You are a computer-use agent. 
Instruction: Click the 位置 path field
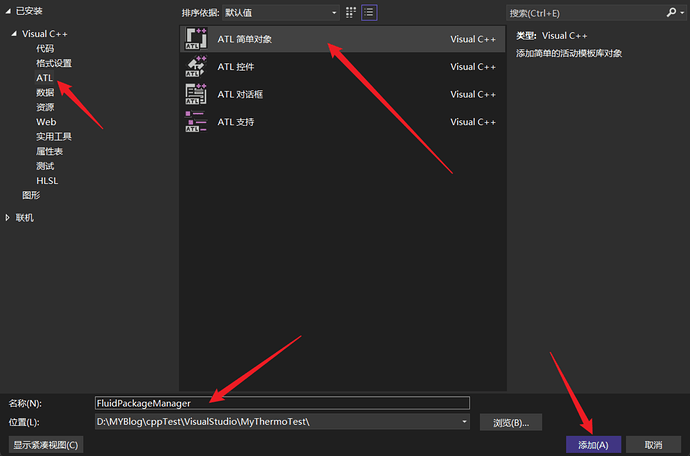[x=282, y=422]
